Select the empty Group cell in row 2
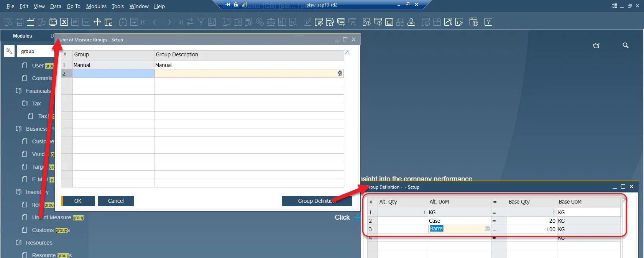644x258 pixels. coord(113,74)
